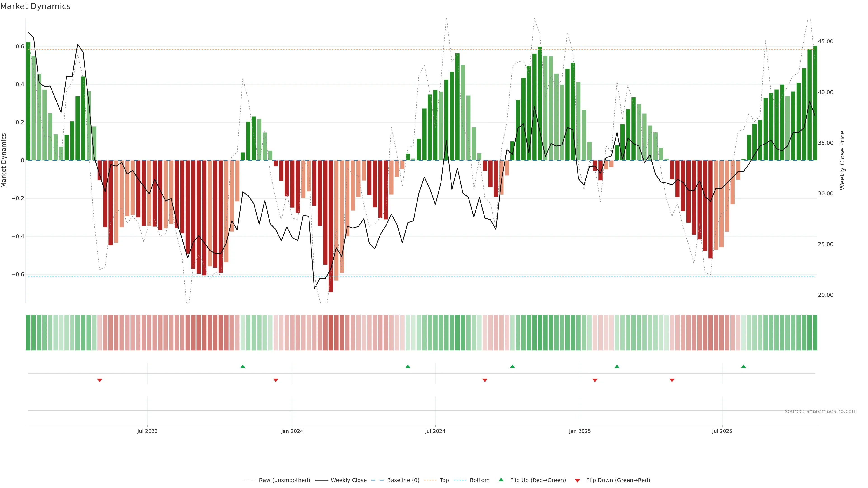
Task: Click the rightmost green Flip Up triangle marker
Action: (x=743, y=366)
